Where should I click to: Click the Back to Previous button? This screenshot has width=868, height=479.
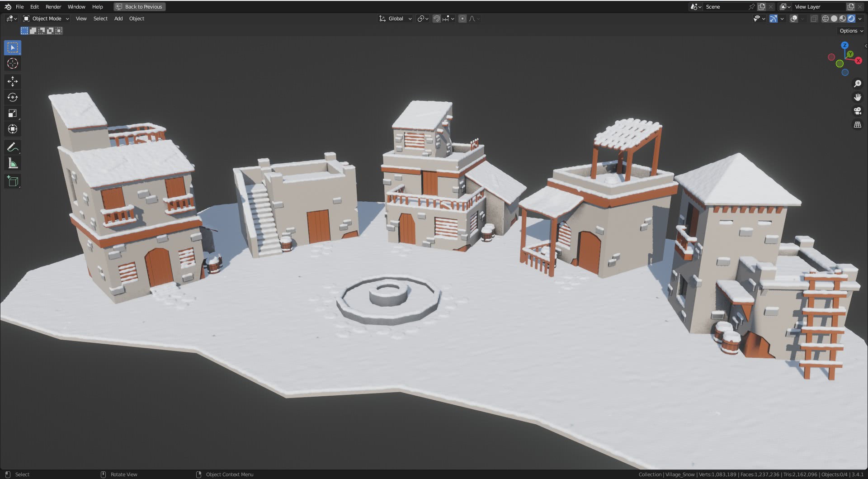(x=140, y=7)
